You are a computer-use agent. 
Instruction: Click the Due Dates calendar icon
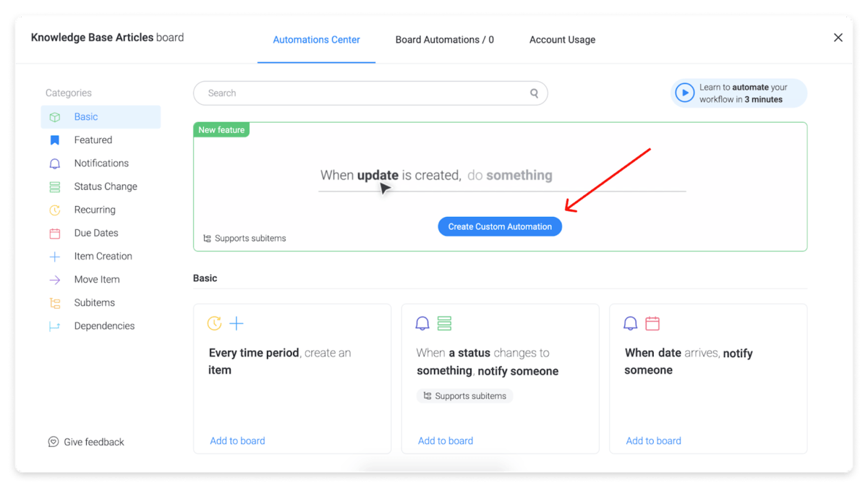55,233
